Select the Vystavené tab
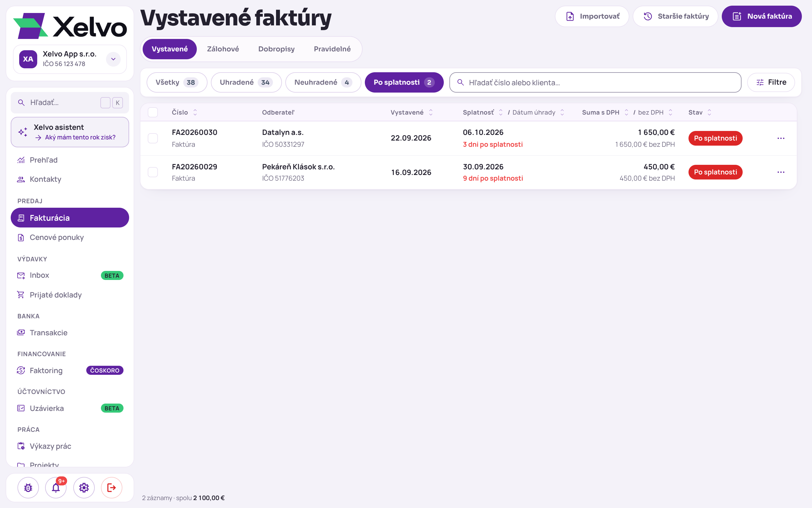 coord(170,49)
